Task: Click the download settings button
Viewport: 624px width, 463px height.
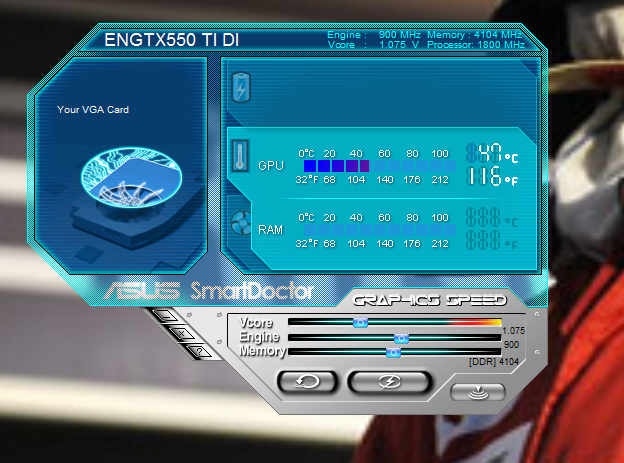Action: pos(478,392)
